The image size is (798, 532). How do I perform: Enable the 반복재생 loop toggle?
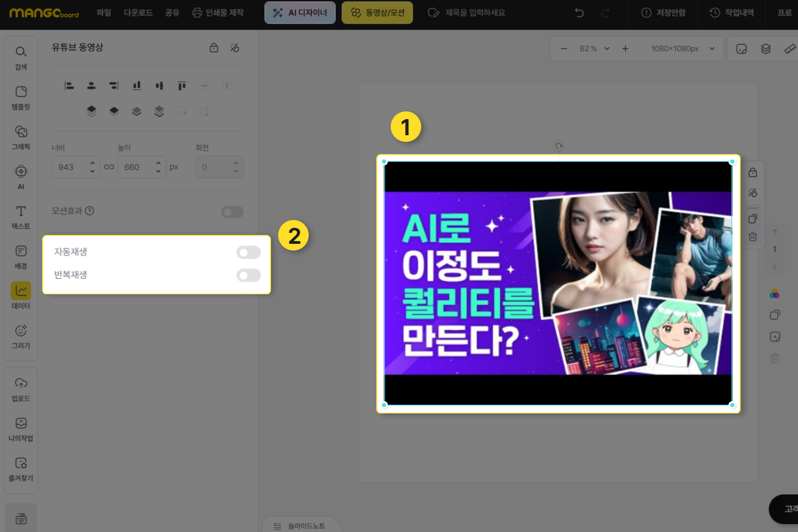(x=248, y=275)
